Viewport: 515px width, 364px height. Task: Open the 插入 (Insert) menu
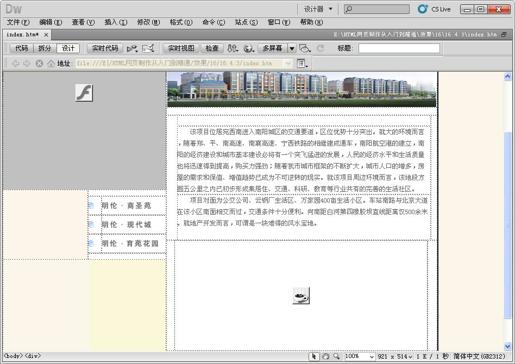tap(116, 22)
